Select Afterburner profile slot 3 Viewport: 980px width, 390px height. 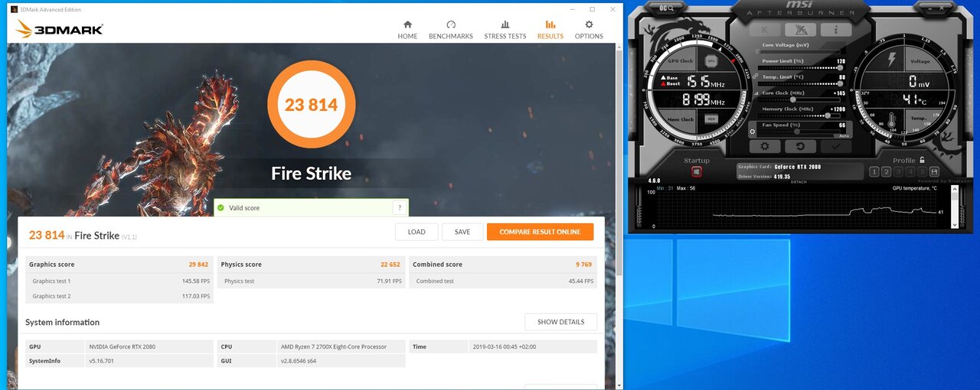coord(900,171)
